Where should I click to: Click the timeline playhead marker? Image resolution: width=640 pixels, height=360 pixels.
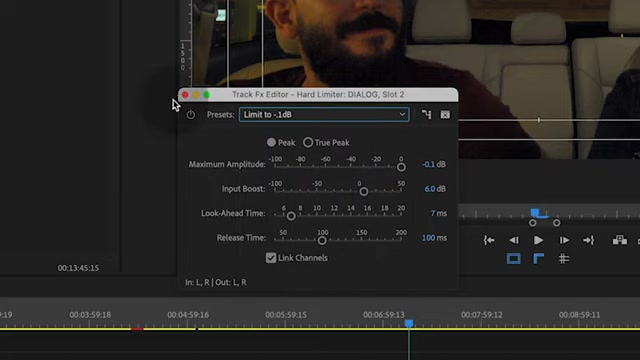[409, 323]
